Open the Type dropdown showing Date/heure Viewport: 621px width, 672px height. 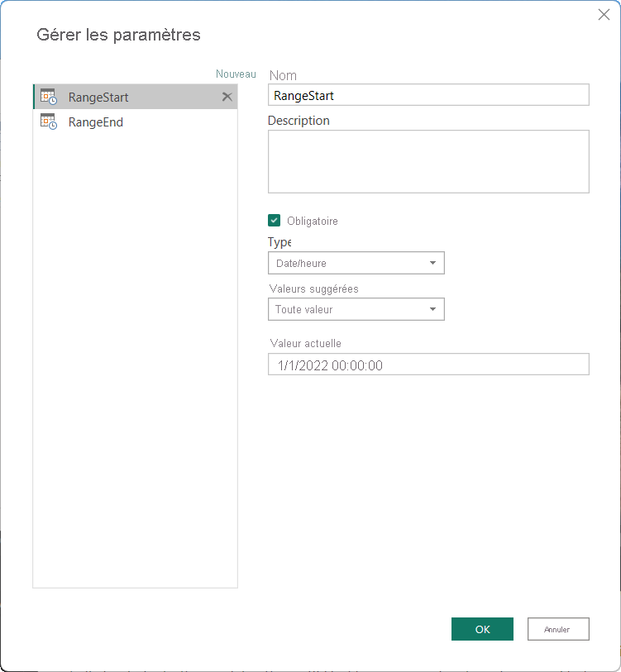356,263
